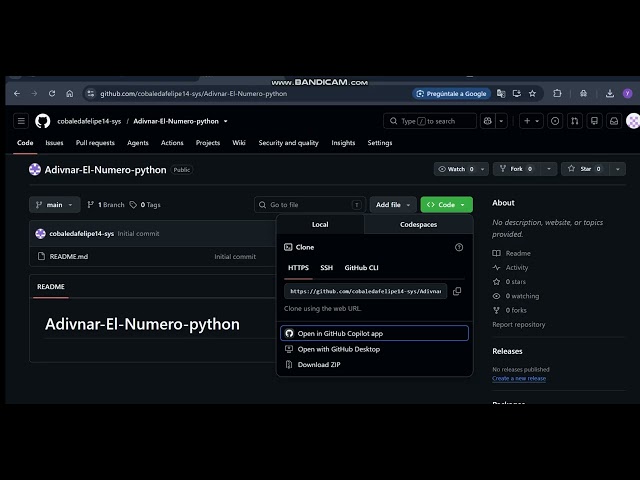640x480 pixels.
Task: Open the Star lists dropdown arrow
Action: coord(618,169)
